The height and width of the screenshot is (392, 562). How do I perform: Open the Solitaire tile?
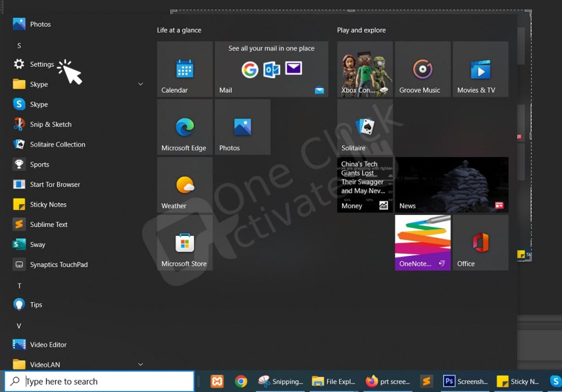(x=365, y=127)
